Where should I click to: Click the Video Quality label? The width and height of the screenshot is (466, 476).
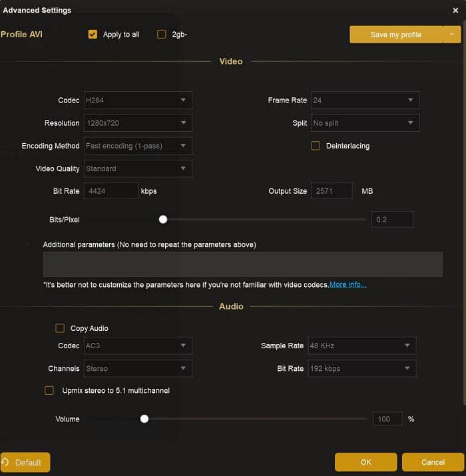pos(57,168)
